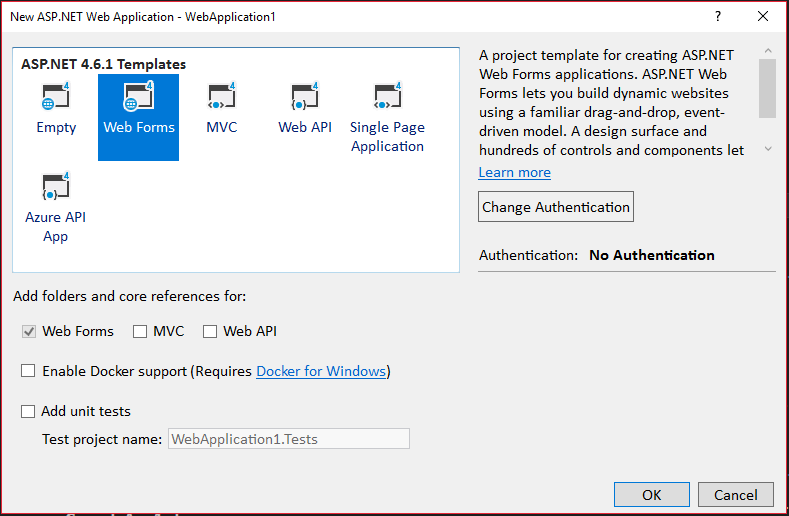Click the description scrollbar thumb
789x516 pixels.
[x=767, y=88]
